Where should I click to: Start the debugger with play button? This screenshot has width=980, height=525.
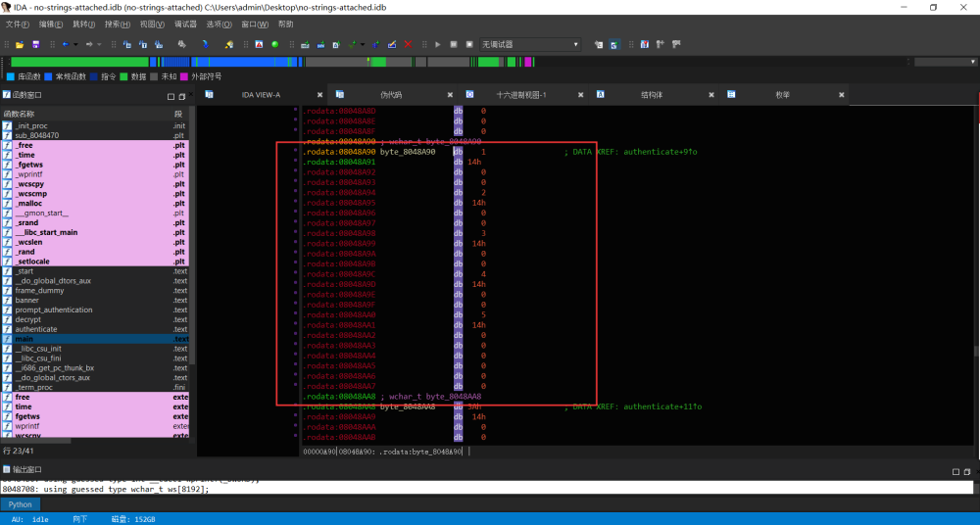437,44
